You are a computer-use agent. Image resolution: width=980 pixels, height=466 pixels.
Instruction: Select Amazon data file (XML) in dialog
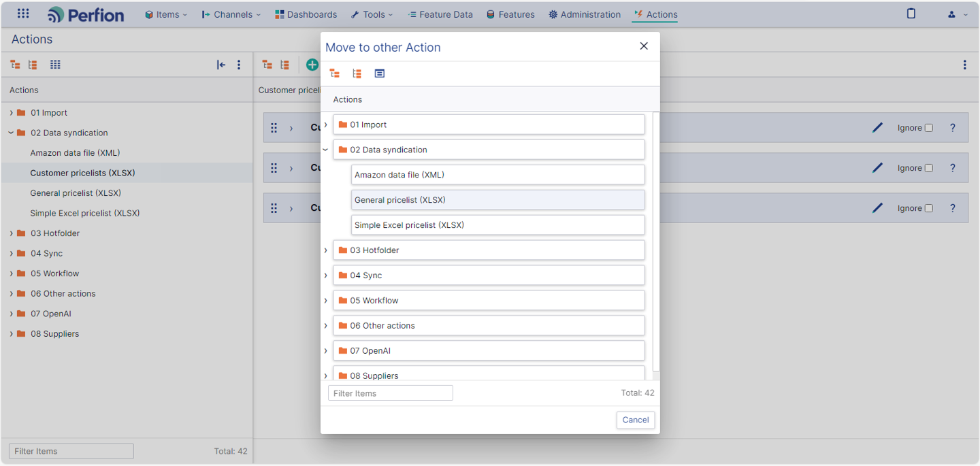(497, 175)
